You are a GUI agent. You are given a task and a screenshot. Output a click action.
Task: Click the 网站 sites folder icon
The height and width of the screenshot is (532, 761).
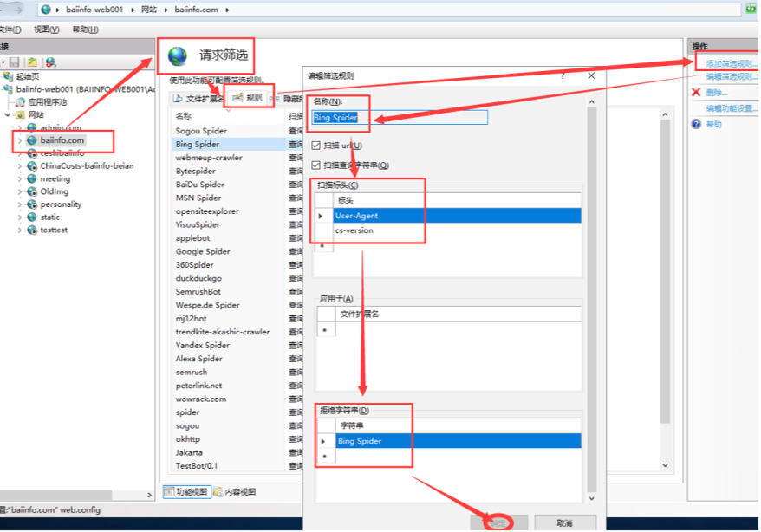[x=20, y=115]
